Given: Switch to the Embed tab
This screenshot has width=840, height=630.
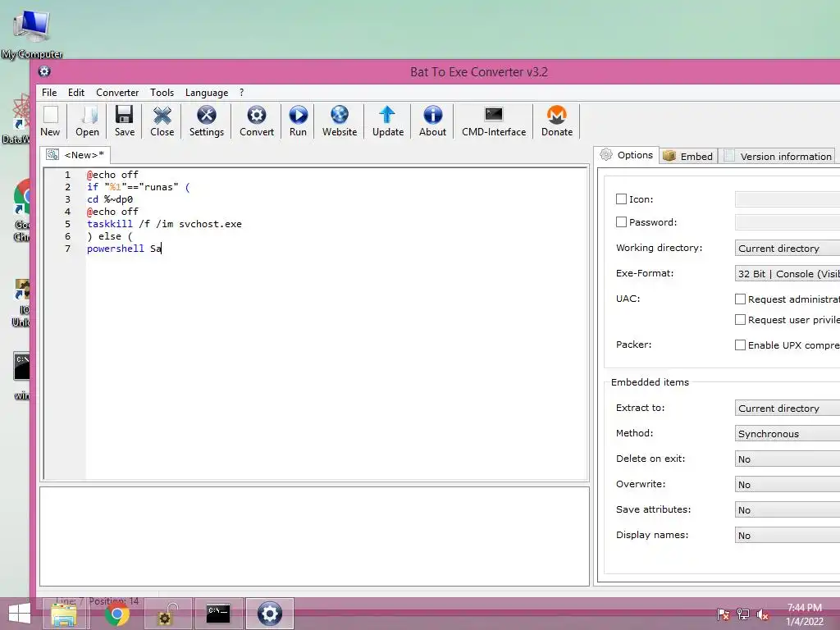Looking at the screenshot, I should point(688,156).
